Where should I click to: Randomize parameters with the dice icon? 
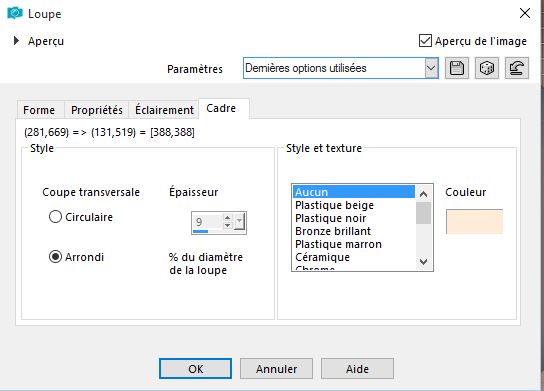coord(486,68)
